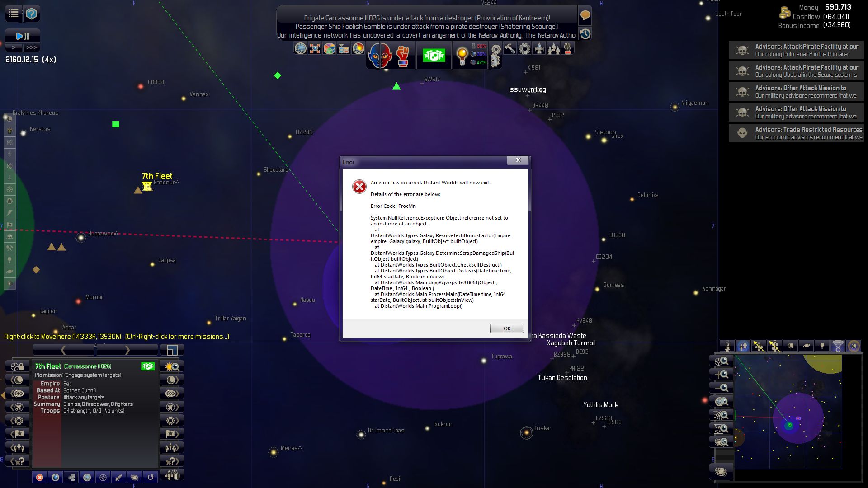The height and width of the screenshot is (488, 868).
Task: Click refuel water drop command
Action: click(x=56, y=477)
